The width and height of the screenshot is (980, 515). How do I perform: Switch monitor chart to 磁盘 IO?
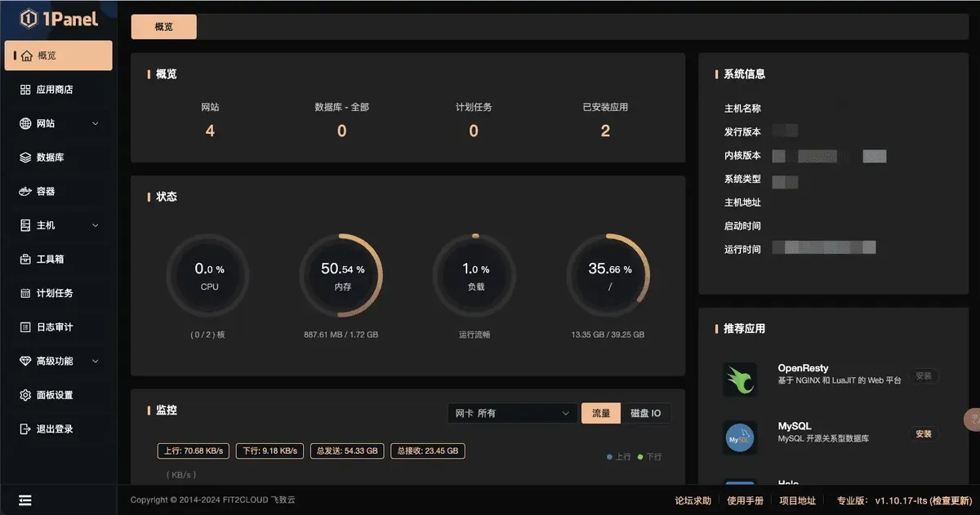(x=645, y=414)
